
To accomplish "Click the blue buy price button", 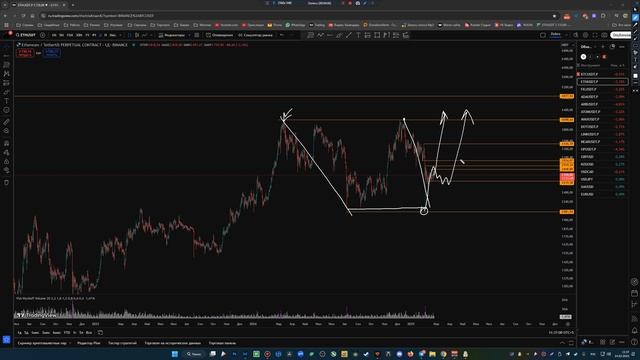I will click(x=52, y=53).
